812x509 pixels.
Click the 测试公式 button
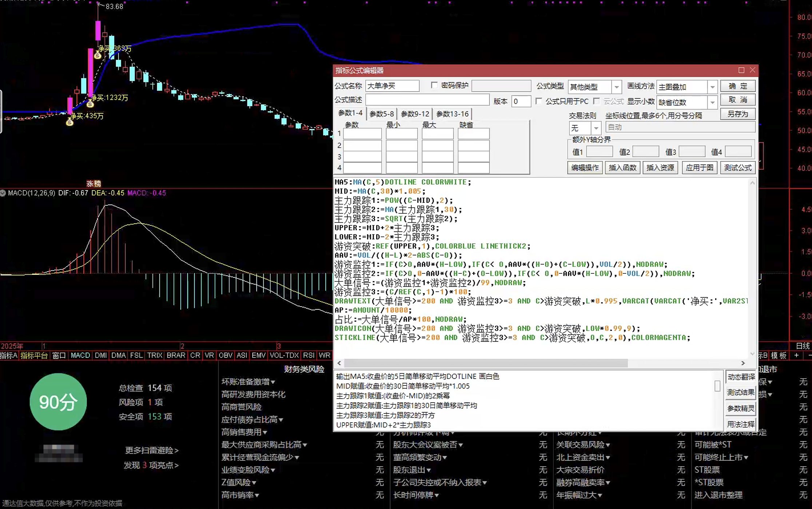pos(738,167)
